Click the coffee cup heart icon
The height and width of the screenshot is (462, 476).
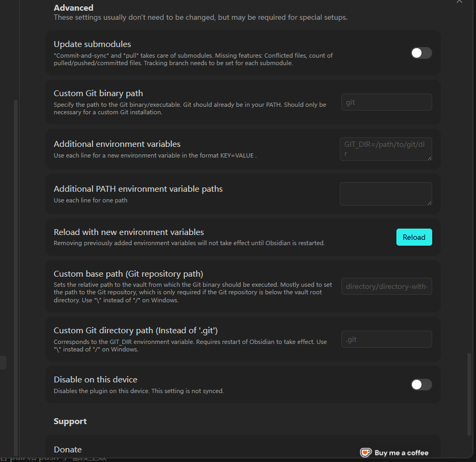point(366,452)
